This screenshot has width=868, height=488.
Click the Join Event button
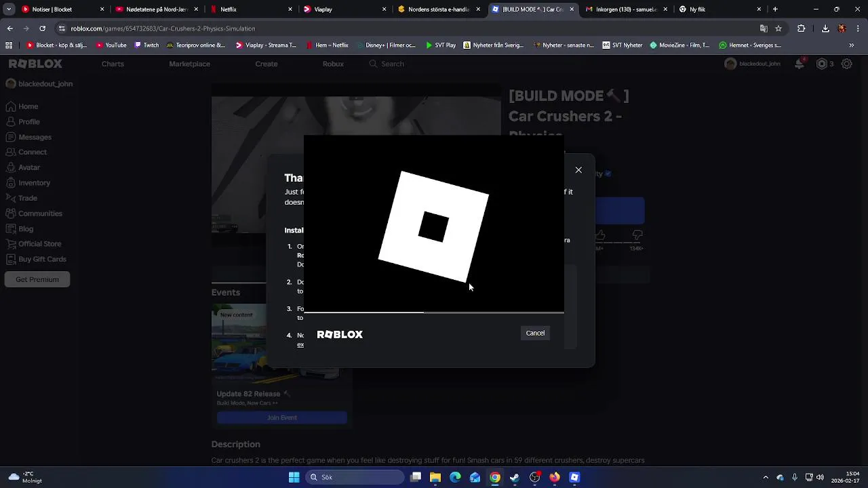click(282, 418)
